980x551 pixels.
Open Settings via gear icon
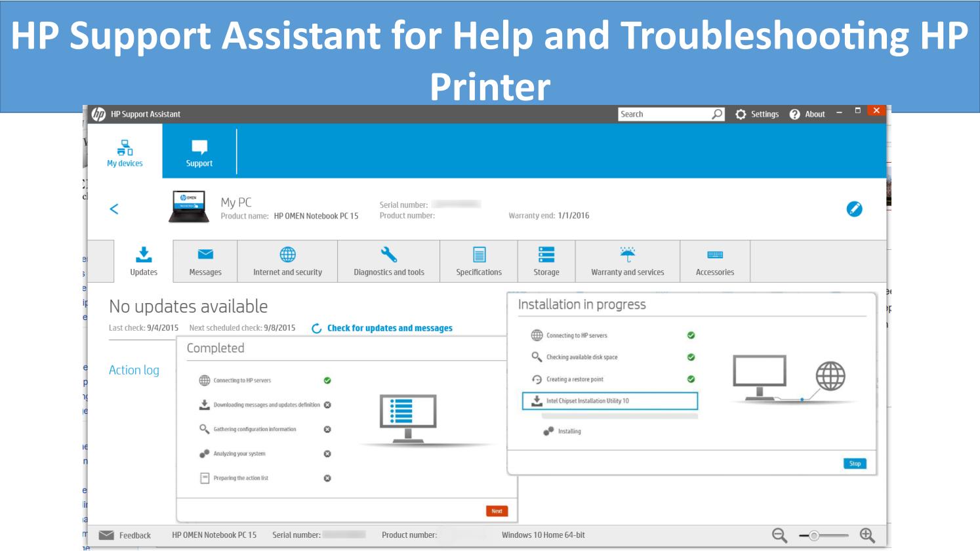(x=741, y=114)
